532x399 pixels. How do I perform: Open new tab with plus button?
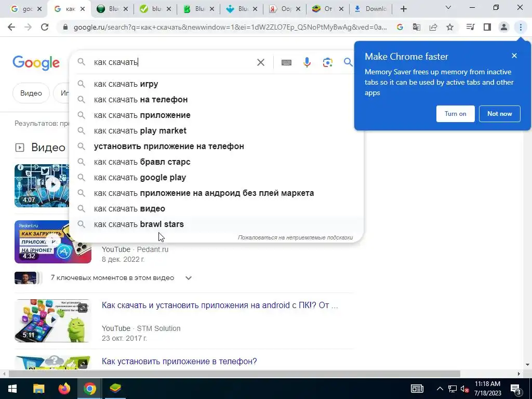(403, 9)
